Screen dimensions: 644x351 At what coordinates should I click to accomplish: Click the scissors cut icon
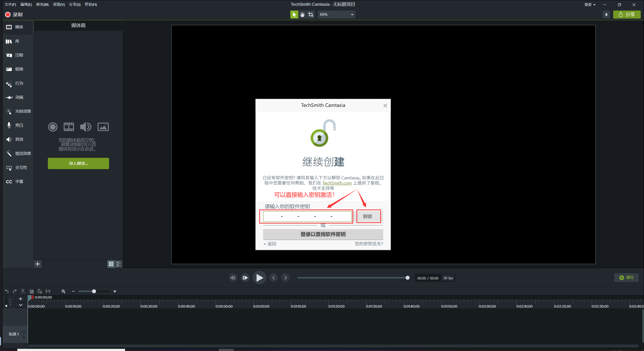coord(23,291)
